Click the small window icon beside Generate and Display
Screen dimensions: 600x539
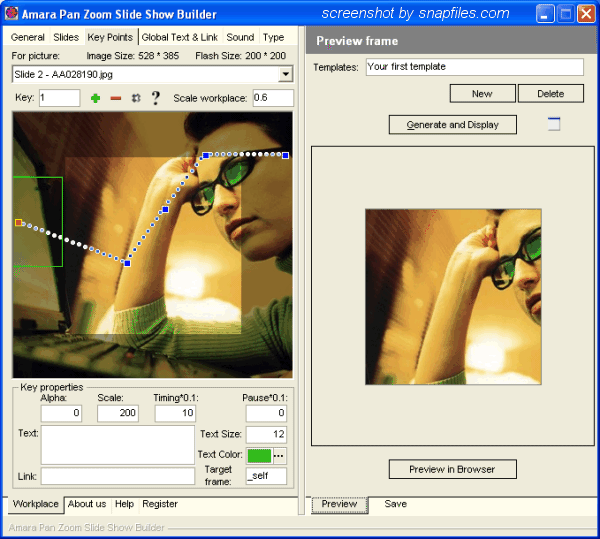pos(554,124)
